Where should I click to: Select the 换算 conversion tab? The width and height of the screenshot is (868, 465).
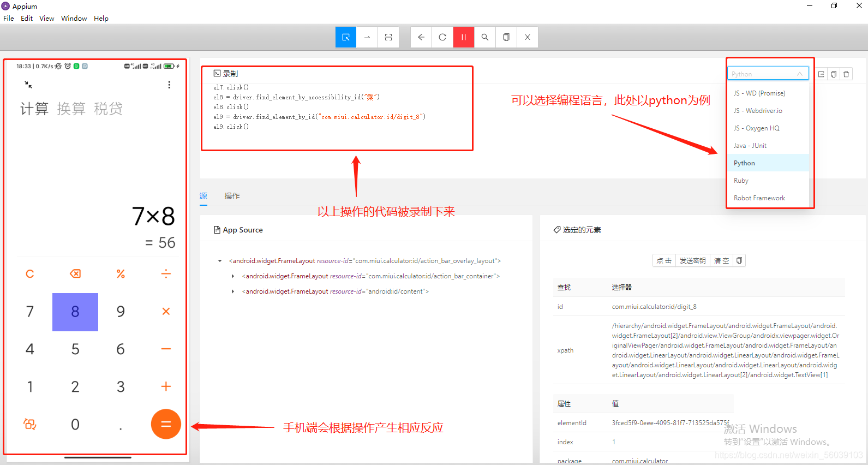tap(71, 109)
